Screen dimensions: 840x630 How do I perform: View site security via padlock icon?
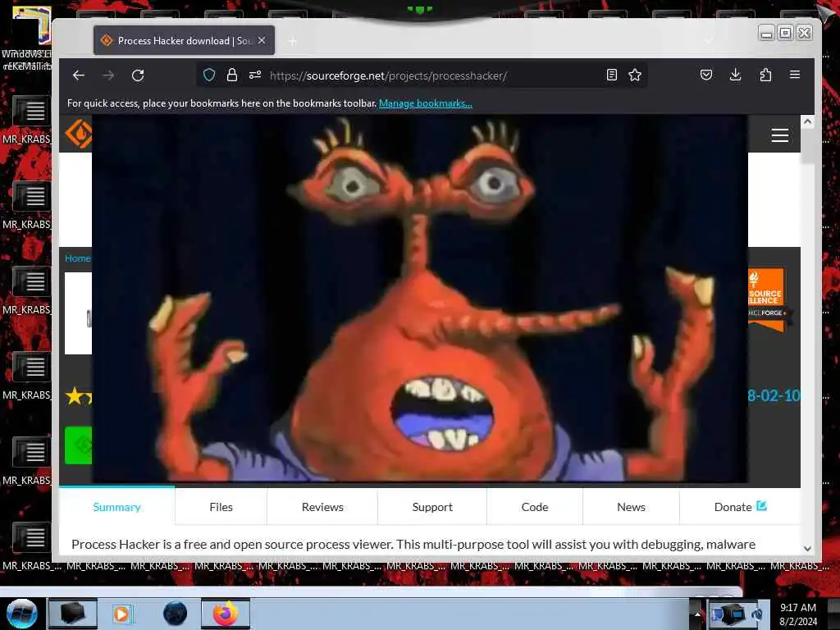pyautogui.click(x=231, y=75)
